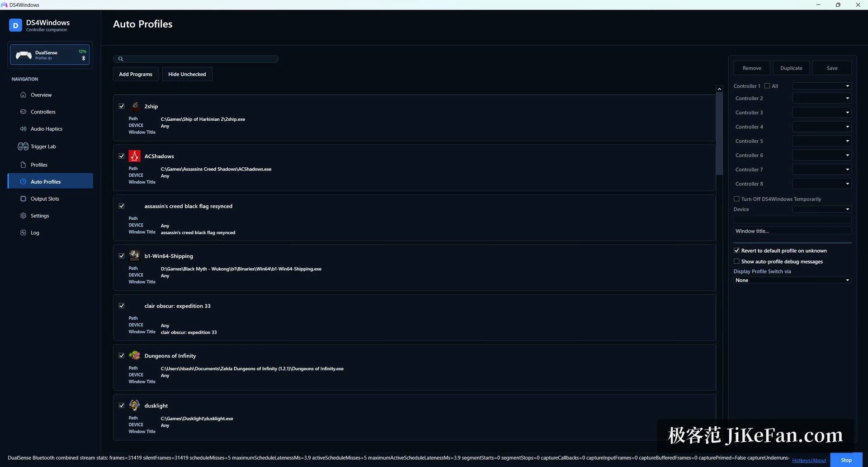Toggle Revert to default profile on unknown
Screen dimensions: 868x467
(736, 250)
